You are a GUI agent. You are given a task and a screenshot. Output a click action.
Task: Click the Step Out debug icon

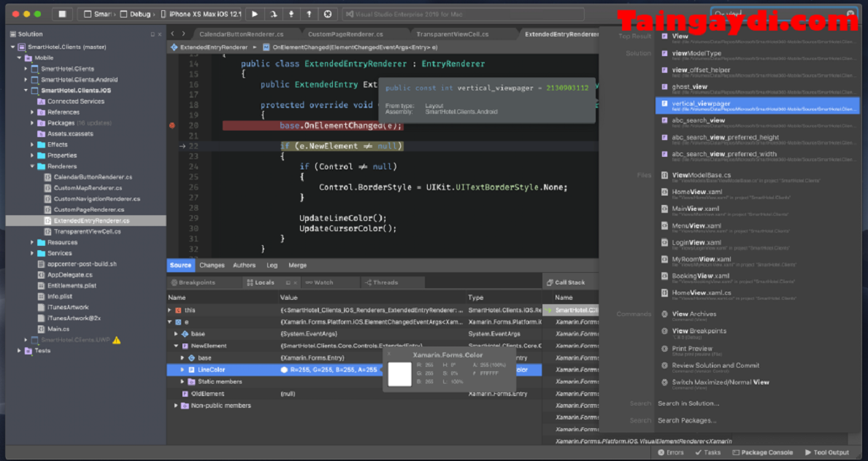click(x=309, y=14)
